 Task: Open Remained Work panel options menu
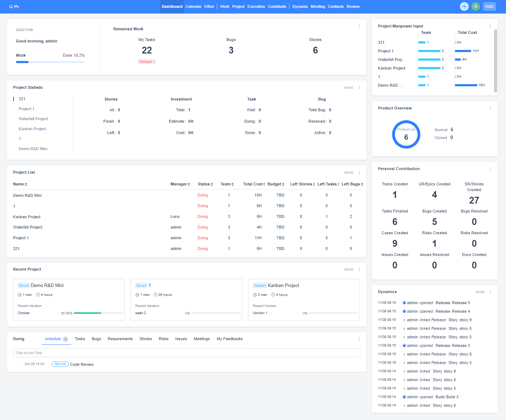coord(359,26)
